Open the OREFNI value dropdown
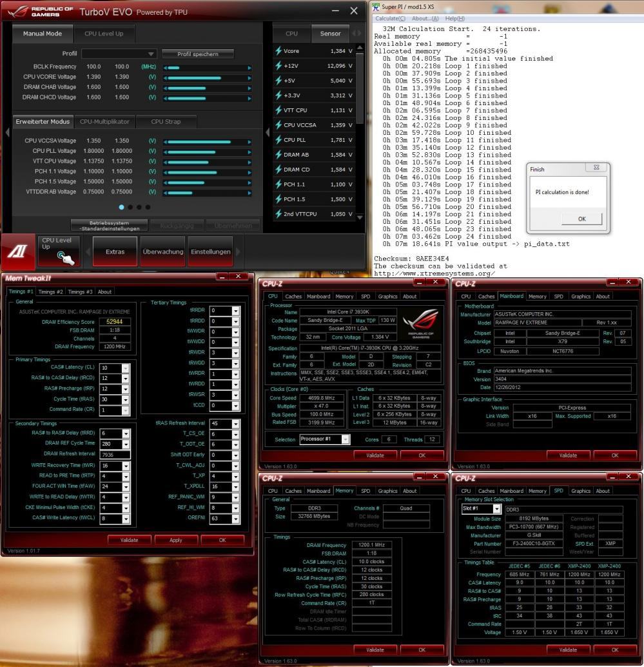 click(x=235, y=519)
